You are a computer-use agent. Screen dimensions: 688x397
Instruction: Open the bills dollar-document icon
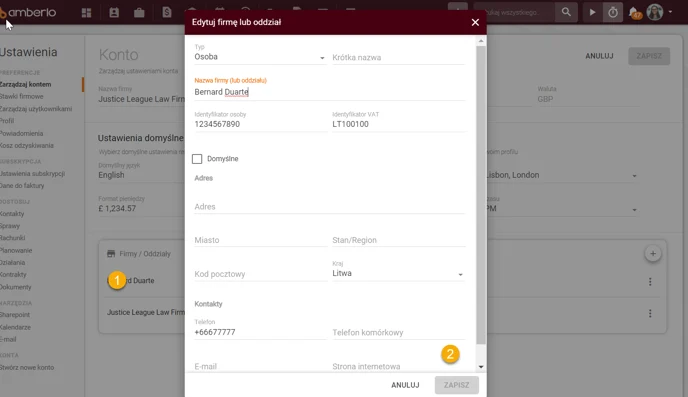(167, 12)
